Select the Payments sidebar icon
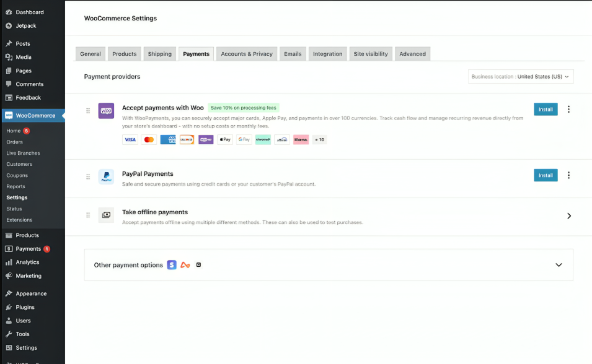 [10, 248]
